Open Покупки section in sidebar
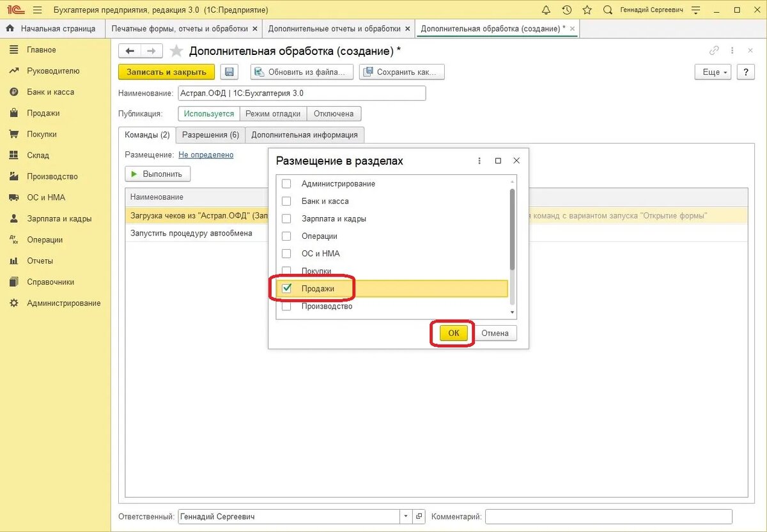This screenshot has height=532, width=767. click(x=42, y=134)
